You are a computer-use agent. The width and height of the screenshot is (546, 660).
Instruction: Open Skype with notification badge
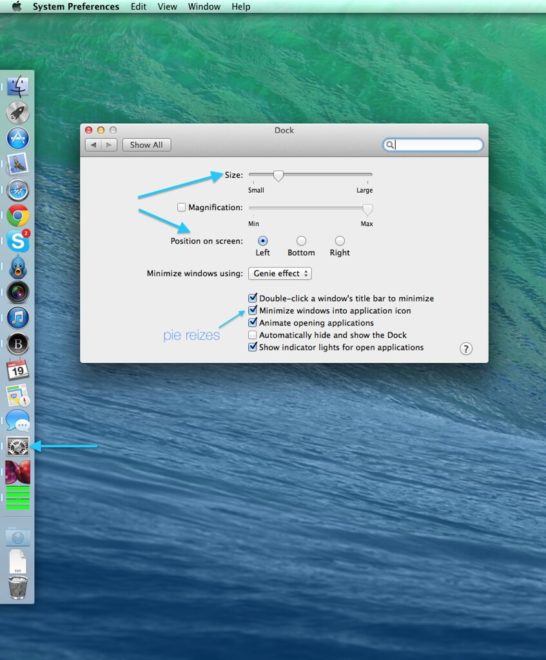[18, 241]
